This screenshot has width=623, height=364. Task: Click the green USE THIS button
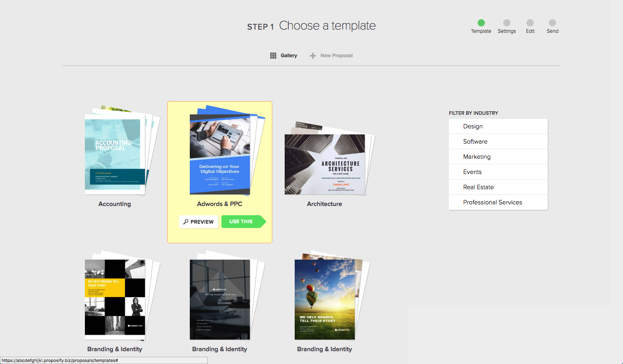[243, 222]
